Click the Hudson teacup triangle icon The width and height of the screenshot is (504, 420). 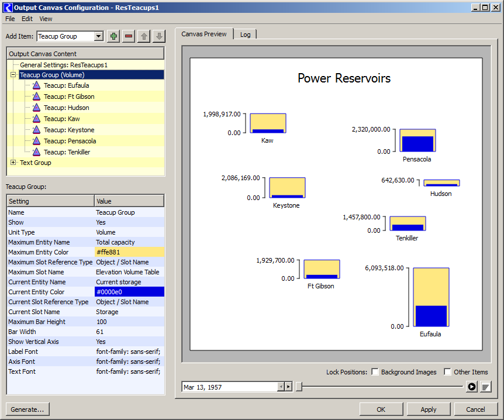pos(37,108)
